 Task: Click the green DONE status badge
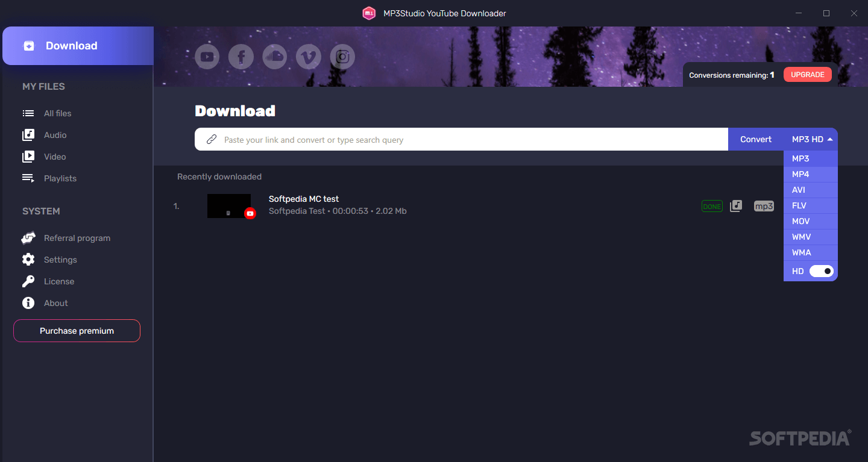712,206
